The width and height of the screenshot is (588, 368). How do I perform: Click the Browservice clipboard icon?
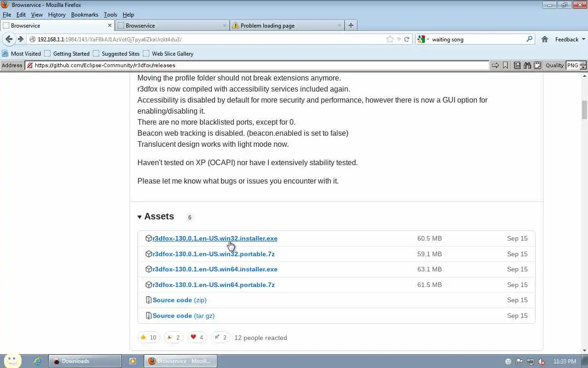(x=537, y=65)
